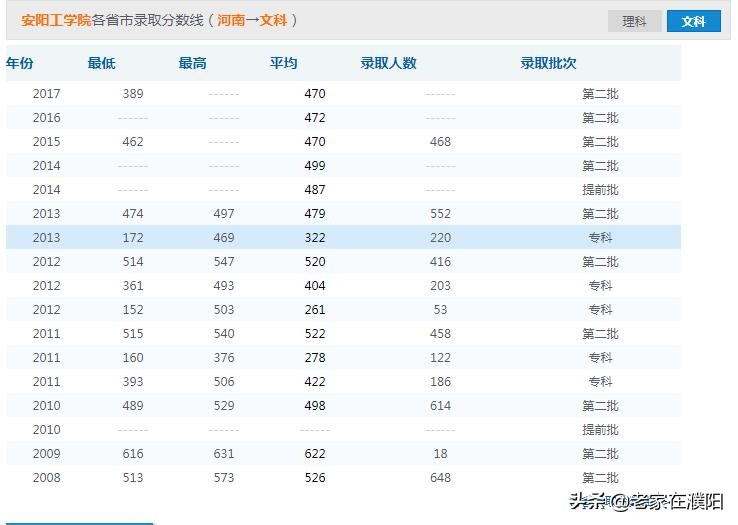
Task: Click the 录取批次 column header
Action: click(548, 63)
